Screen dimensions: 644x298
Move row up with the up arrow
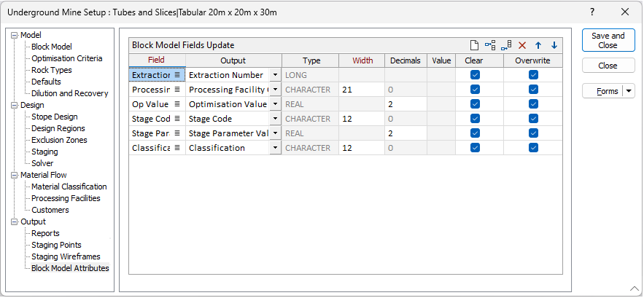538,46
